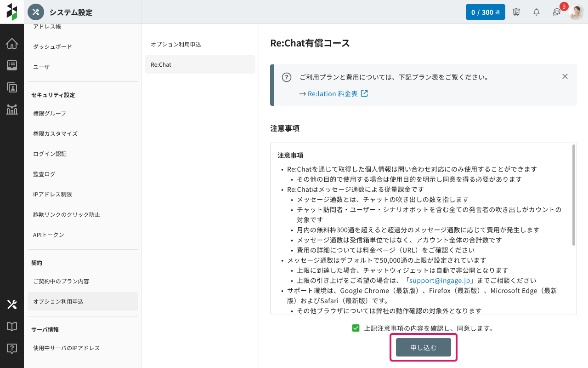Screen dimensions: 588x368
Task: Click the 0 / 300 通 counter
Action: tap(486, 12)
